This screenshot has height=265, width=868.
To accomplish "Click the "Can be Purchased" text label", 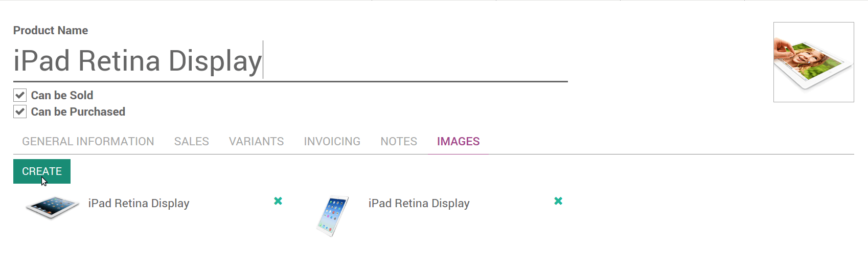I will point(78,112).
